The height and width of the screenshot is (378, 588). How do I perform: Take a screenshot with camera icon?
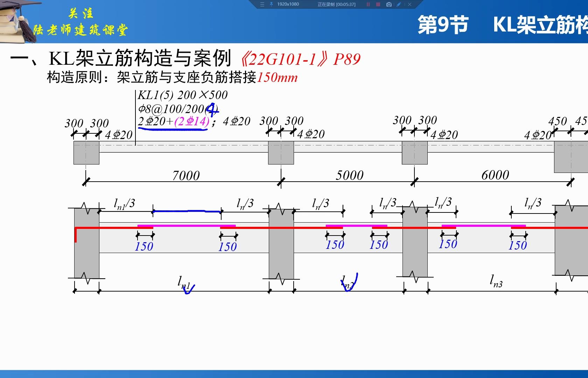389,5
